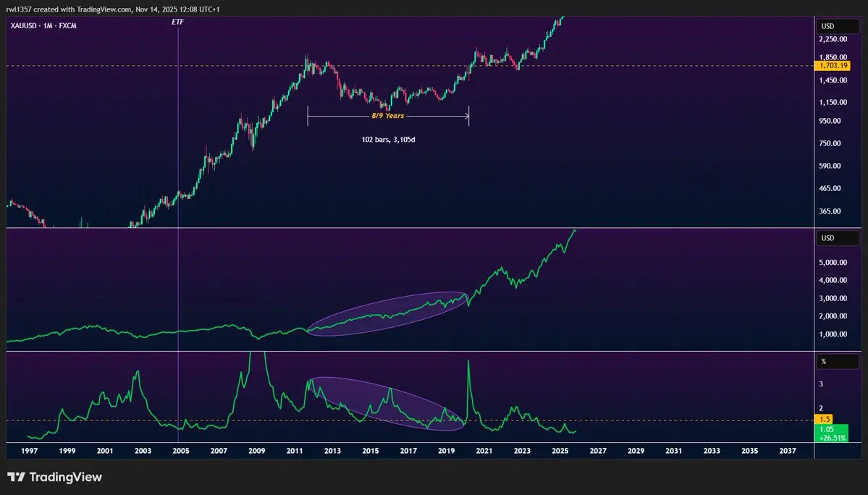Image resolution: width=868 pixels, height=495 pixels.
Task: Click the 2035 time axis label
Action: tap(749, 451)
